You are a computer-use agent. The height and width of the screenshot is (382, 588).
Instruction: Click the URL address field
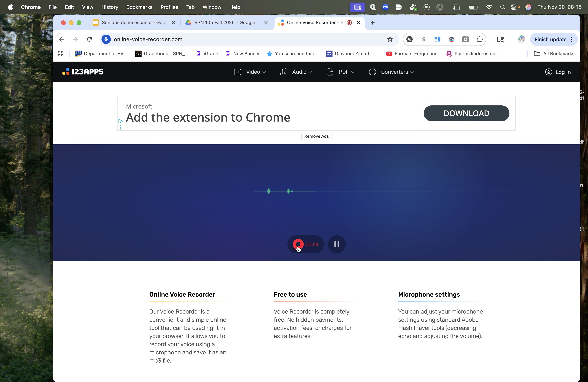click(x=247, y=39)
